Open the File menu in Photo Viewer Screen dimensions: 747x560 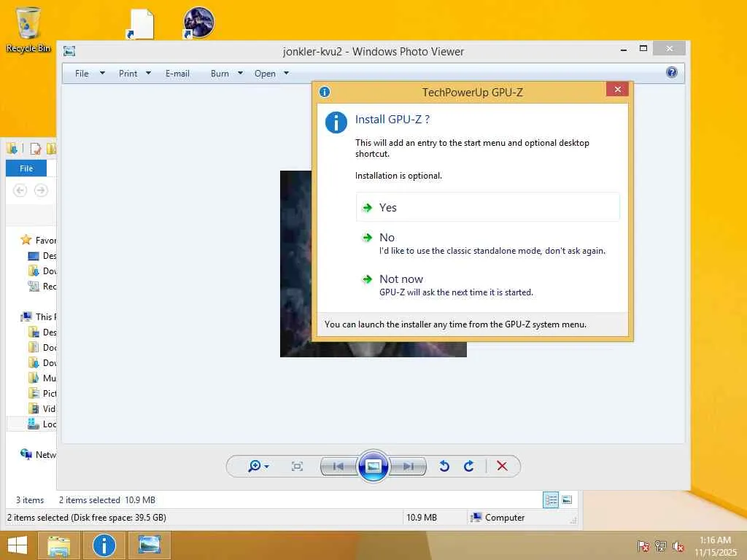82,74
